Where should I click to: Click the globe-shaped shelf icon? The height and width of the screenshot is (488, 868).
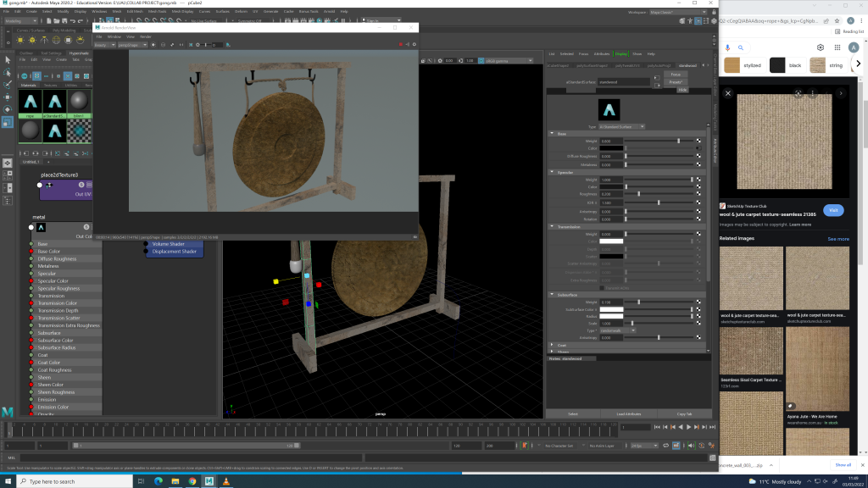click(x=56, y=40)
